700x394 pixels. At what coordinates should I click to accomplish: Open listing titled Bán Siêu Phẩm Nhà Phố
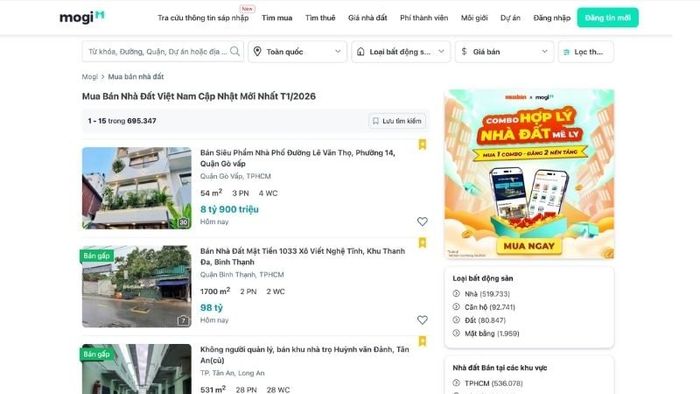(x=297, y=158)
